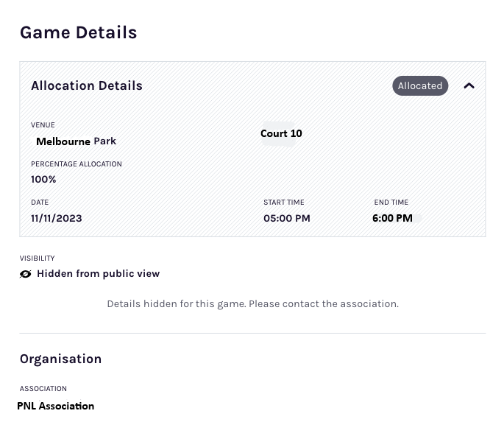Image resolution: width=504 pixels, height=422 pixels.
Task: Click the ASSOCIATION field label
Action: click(x=43, y=389)
